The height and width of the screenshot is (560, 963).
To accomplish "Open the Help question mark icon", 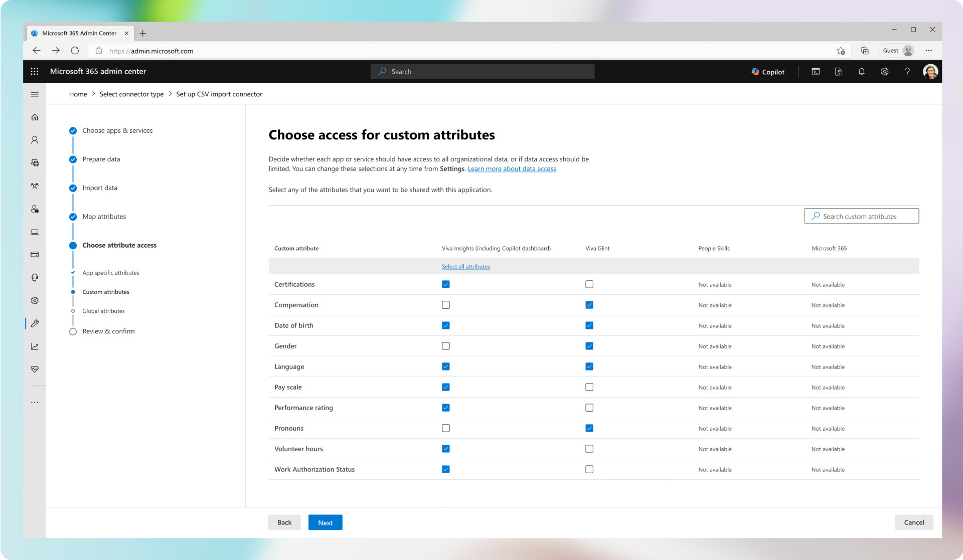I will (907, 72).
